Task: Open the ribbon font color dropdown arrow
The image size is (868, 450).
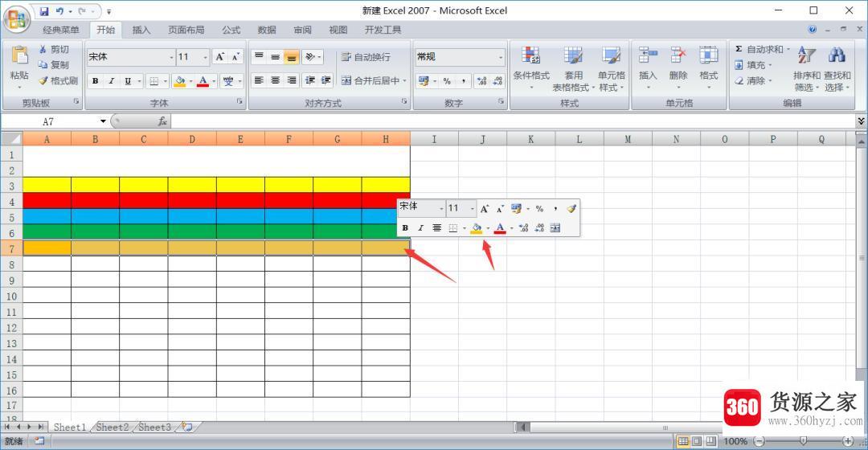Action: 214,81
